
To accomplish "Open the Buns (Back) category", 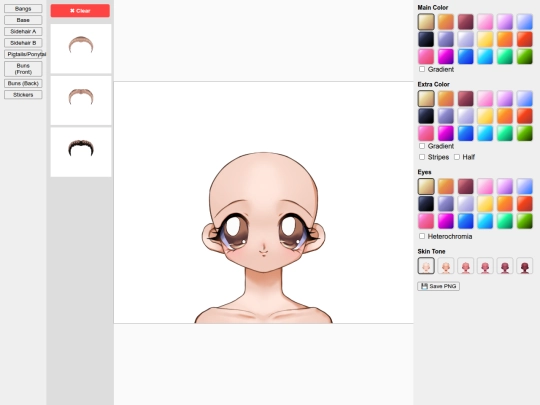I will [23, 83].
